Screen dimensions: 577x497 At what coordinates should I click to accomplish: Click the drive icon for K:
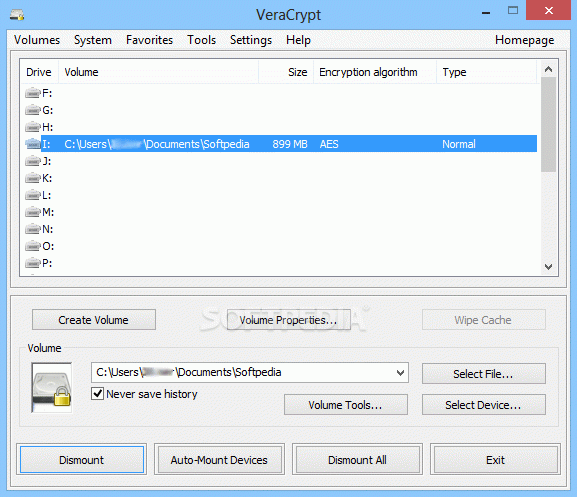coord(32,178)
